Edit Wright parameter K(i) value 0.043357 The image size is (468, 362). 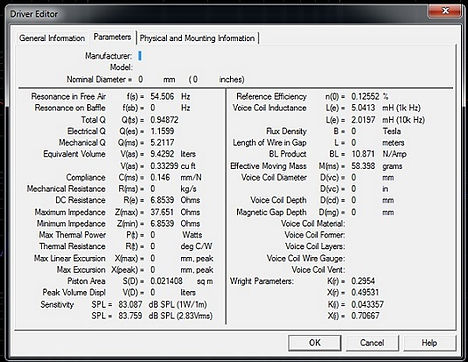[x=367, y=305]
